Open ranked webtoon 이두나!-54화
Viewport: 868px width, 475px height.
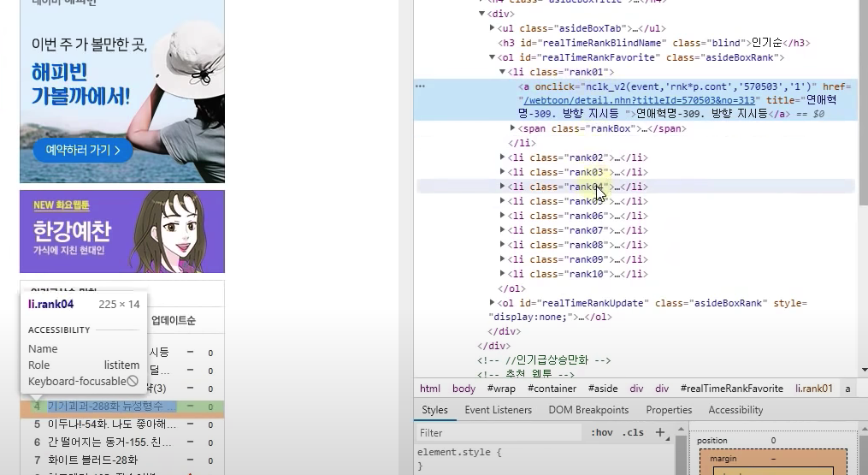coord(112,425)
